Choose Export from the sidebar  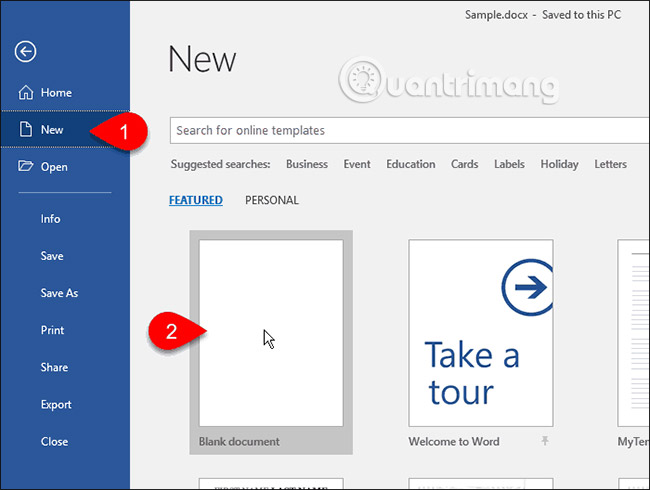click(56, 405)
